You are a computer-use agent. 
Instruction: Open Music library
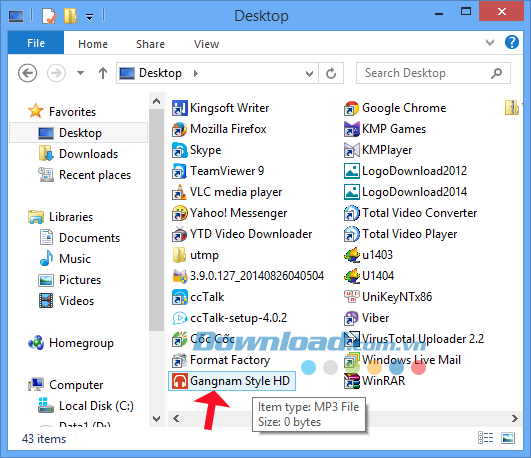click(x=66, y=259)
